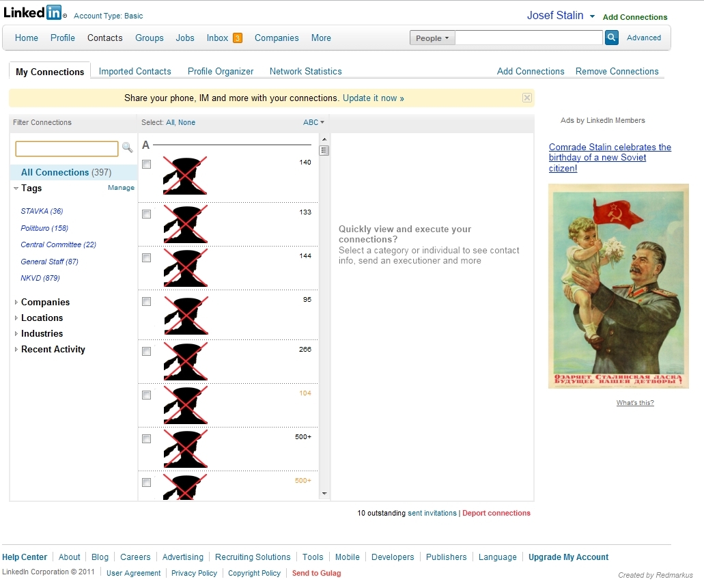Focus the Filter Connections input field

67,149
